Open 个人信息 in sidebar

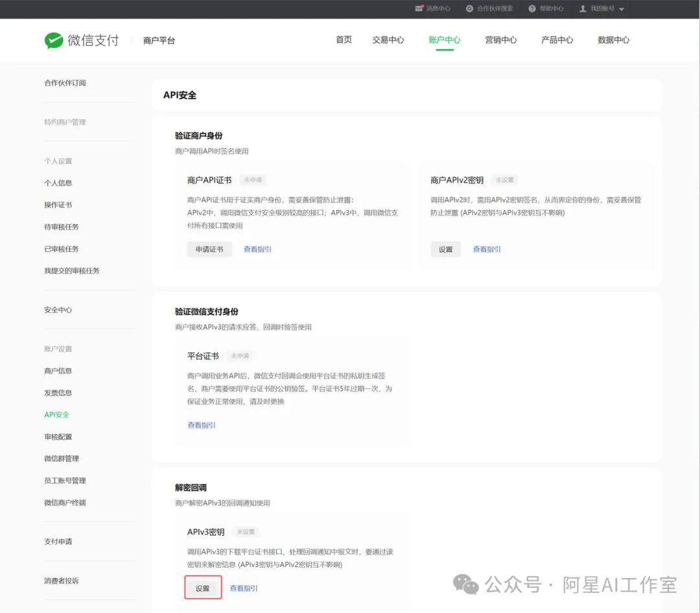(58, 183)
